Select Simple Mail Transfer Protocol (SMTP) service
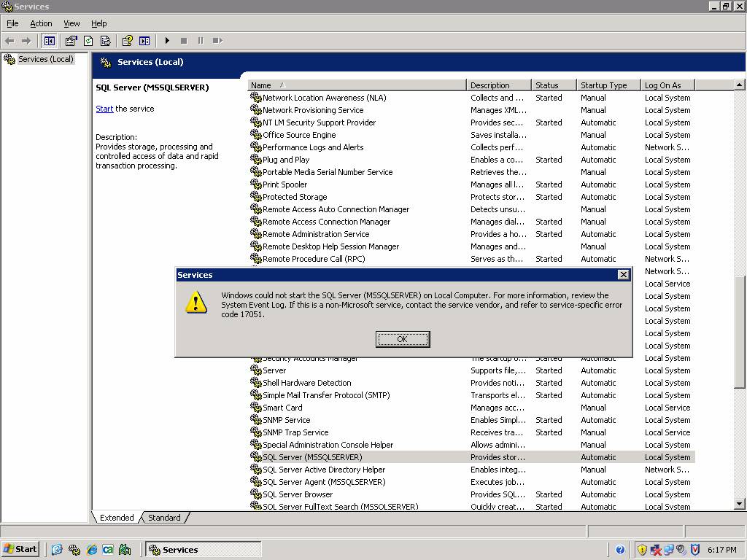Viewport: 747px width, 560px height. [x=471, y=395]
